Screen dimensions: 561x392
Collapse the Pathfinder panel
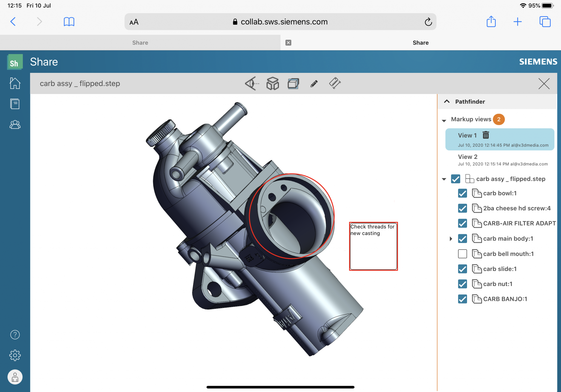pos(447,101)
